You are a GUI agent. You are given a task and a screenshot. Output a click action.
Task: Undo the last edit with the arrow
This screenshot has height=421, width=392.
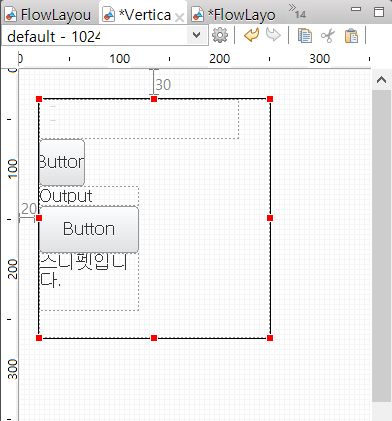(x=251, y=35)
